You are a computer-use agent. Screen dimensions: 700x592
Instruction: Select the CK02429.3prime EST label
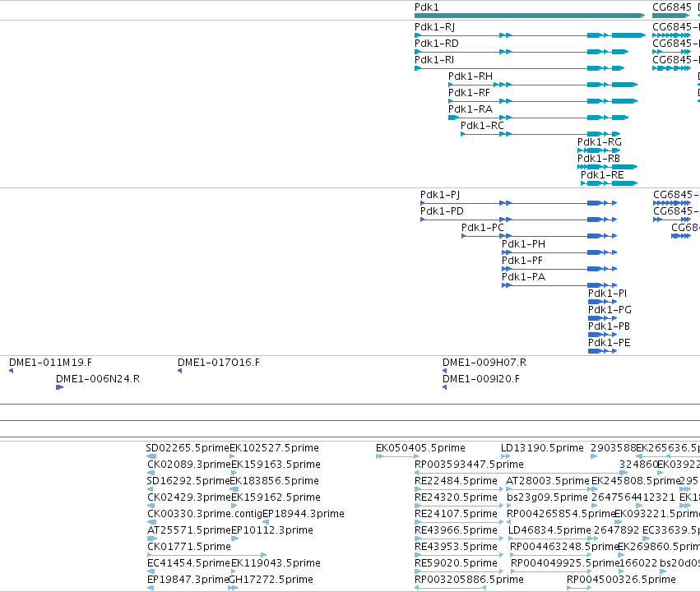click(x=189, y=497)
